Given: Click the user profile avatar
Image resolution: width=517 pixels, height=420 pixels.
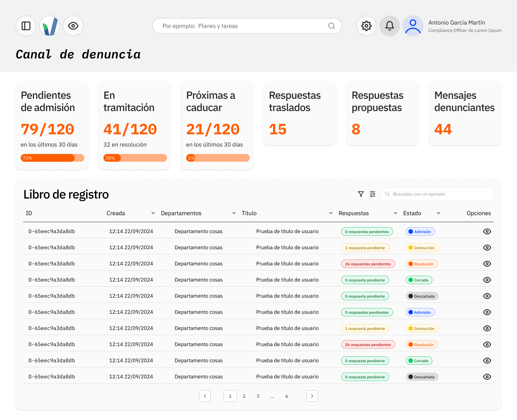Looking at the screenshot, I should click(x=413, y=26).
